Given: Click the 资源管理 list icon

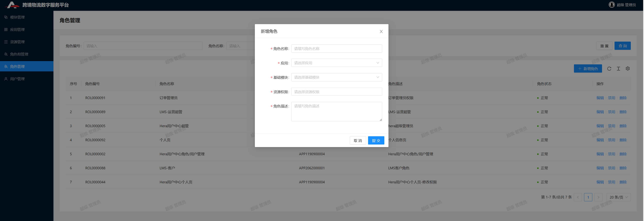Looking at the screenshot, I should [6, 42].
